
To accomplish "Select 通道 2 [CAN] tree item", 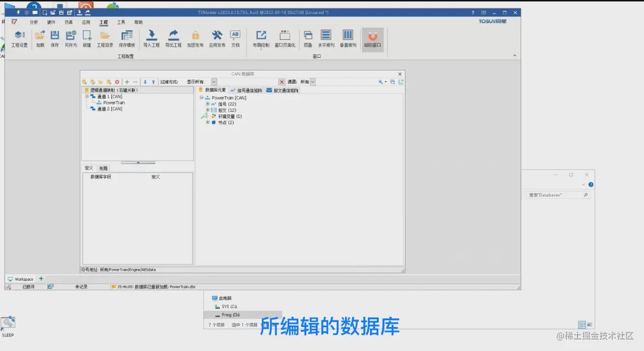I will click(110, 109).
